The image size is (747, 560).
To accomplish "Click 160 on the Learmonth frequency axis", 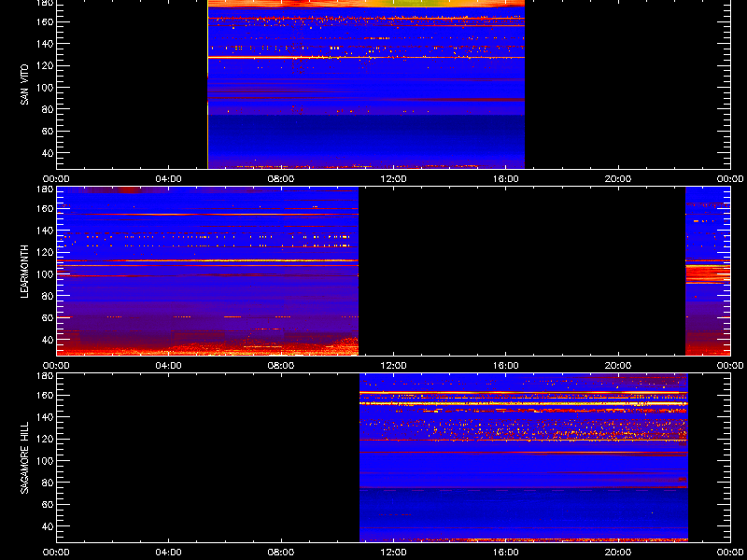I will pyautogui.click(x=46, y=208).
